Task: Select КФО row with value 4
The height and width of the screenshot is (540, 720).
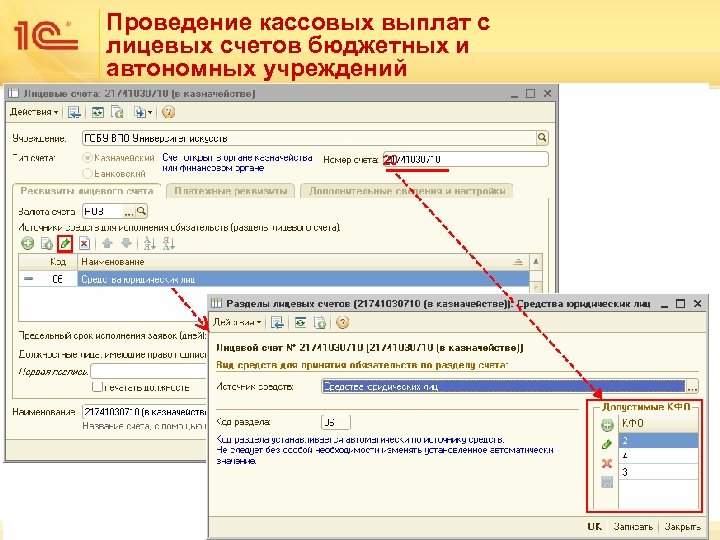Action: (x=658, y=456)
